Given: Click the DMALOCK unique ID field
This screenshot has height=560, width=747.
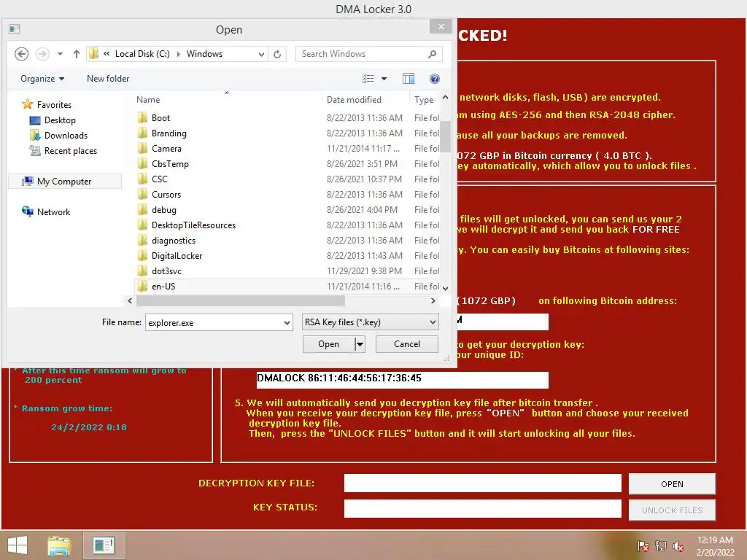Looking at the screenshot, I should point(403,379).
